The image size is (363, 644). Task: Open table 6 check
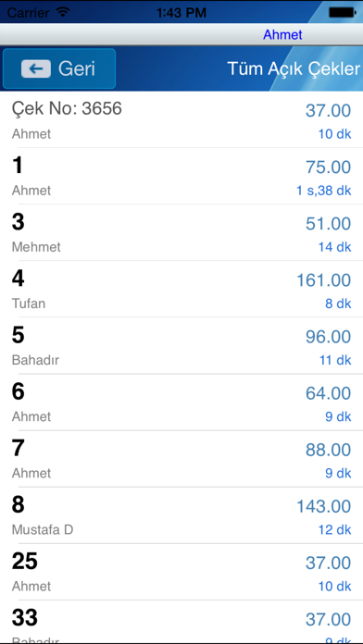(181, 402)
